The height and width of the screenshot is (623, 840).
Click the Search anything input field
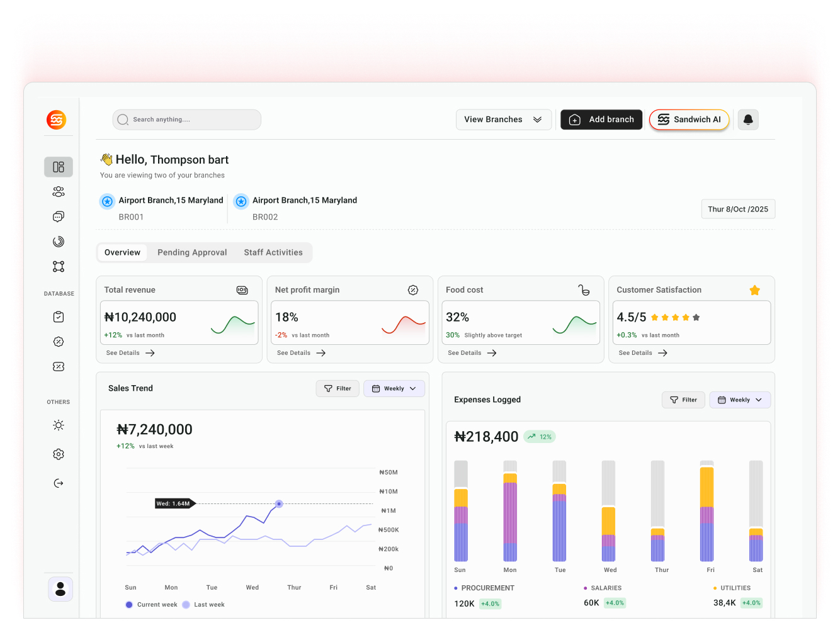[x=187, y=120]
